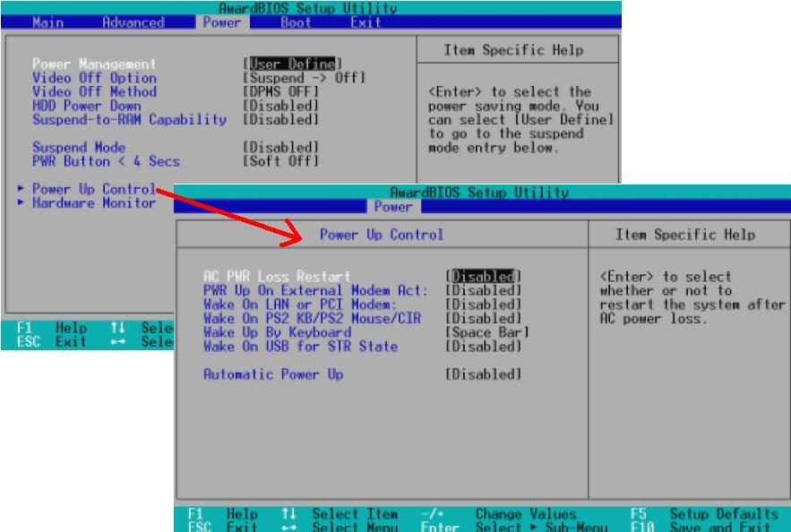Select Wake On USB for STR State
This screenshot has height=532, width=791.
pyautogui.click(x=300, y=347)
